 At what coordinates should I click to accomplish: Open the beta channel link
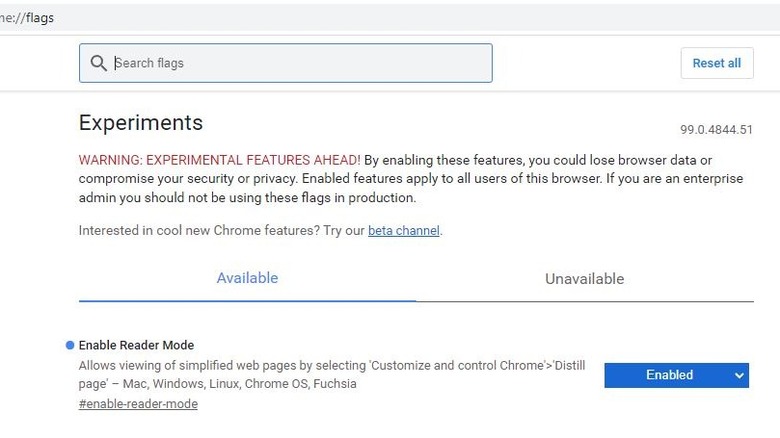[x=404, y=230]
